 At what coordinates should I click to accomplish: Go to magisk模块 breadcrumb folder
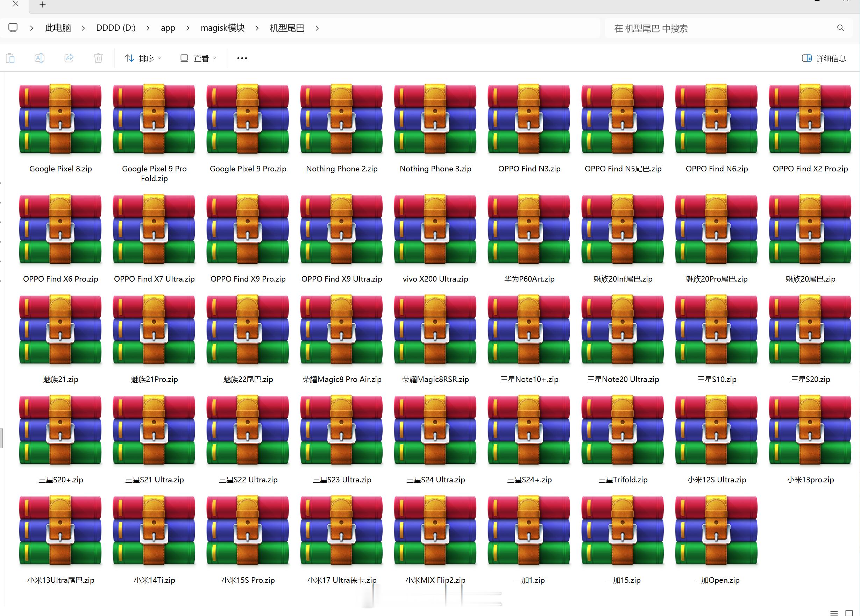point(222,28)
